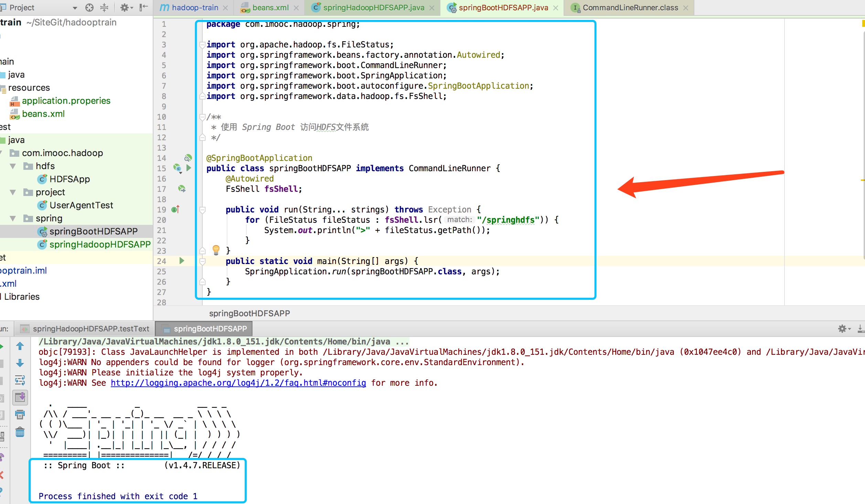This screenshot has width=865, height=504.
Task: Click Autowired annotation on line 16
Action: click(249, 179)
